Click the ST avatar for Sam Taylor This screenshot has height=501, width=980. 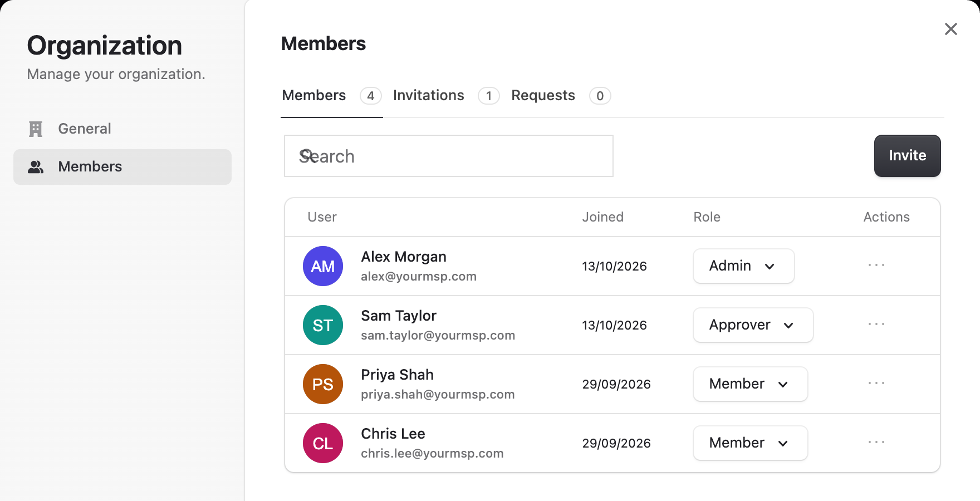[323, 325]
